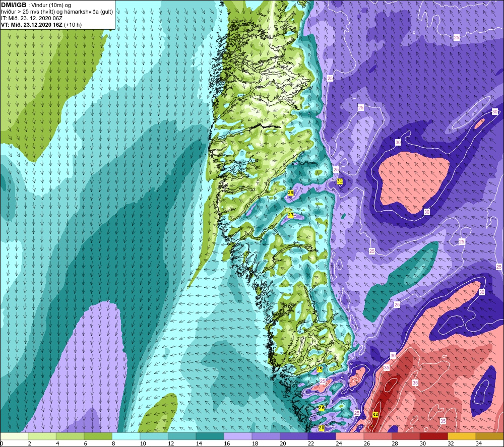The width and height of the screenshot is (504, 447).
Task: Select the 32–34 m/s legend color swatch
Action: click(x=462, y=436)
